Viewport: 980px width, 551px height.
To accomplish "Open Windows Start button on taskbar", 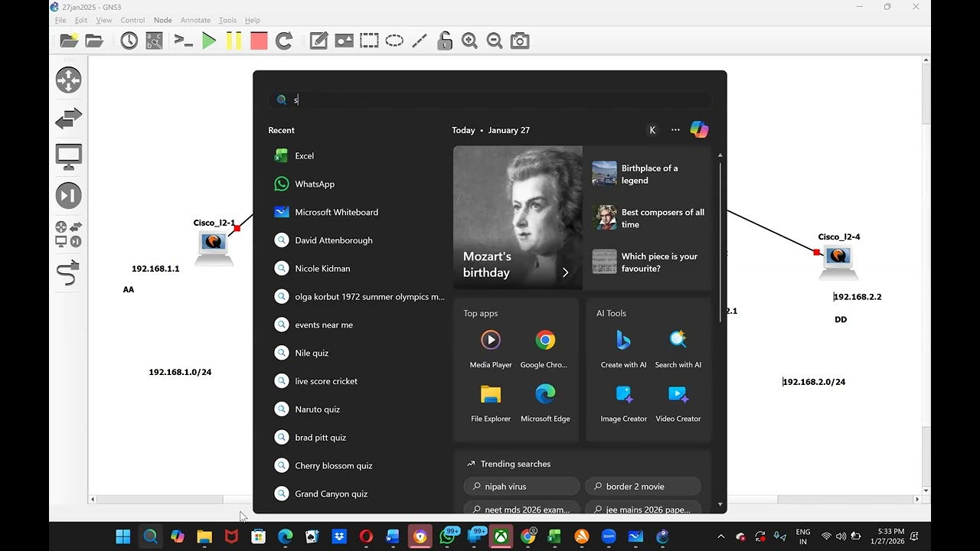I will 122,536.
